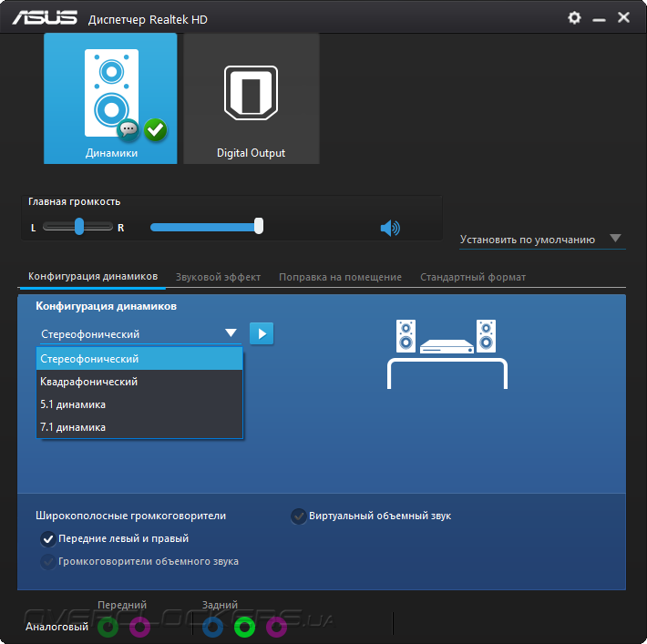Click the rear panel bright green jack
The width and height of the screenshot is (647, 644).
(x=245, y=627)
